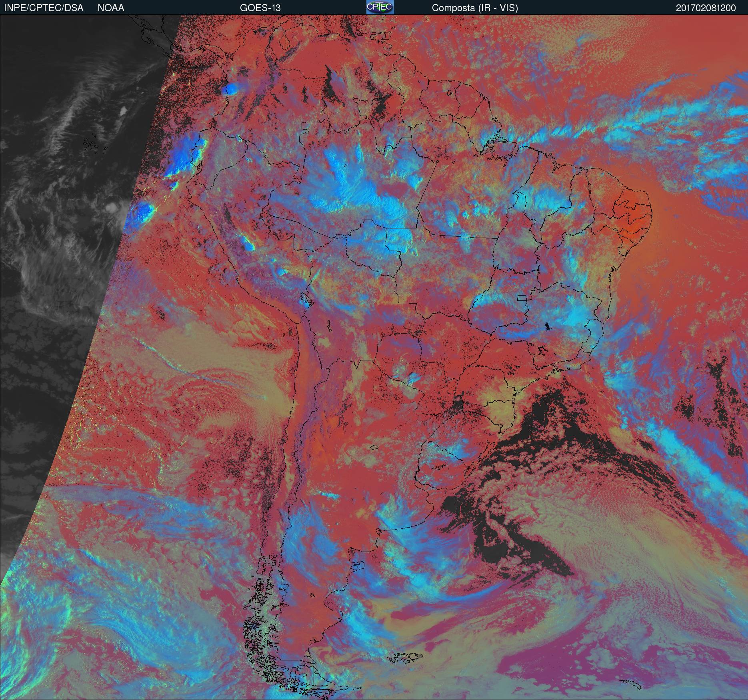The width and height of the screenshot is (748, 700).
Task: Select the GOES-13 satellite name text
Action: pyautogui.click(x=260, y=8)
